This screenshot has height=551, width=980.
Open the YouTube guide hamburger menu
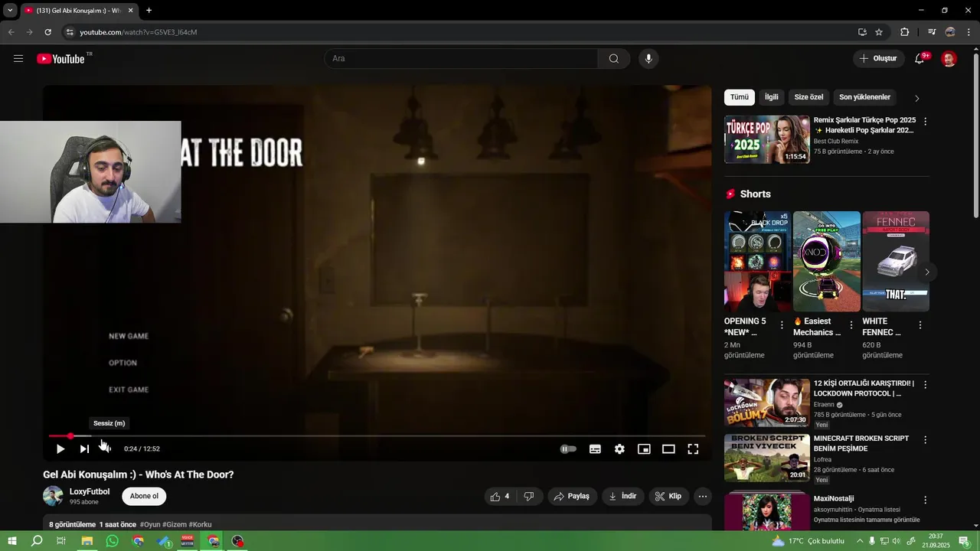(18, 59)
